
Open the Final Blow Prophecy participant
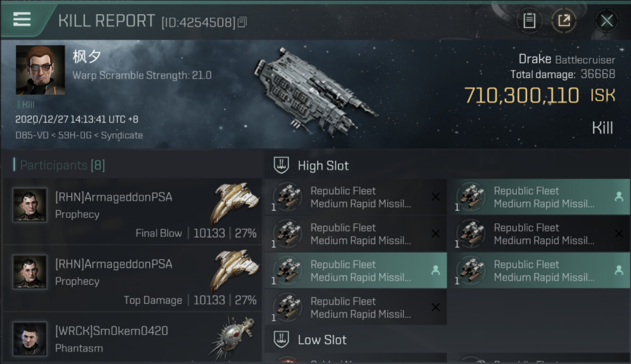(x=132, y=212)
